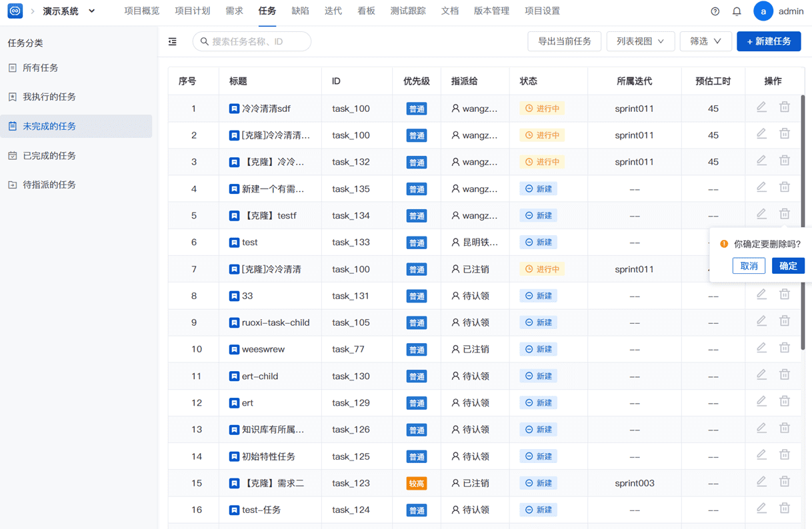
Task: Confirm delete with 确定 button
Action: pos(788,266)
